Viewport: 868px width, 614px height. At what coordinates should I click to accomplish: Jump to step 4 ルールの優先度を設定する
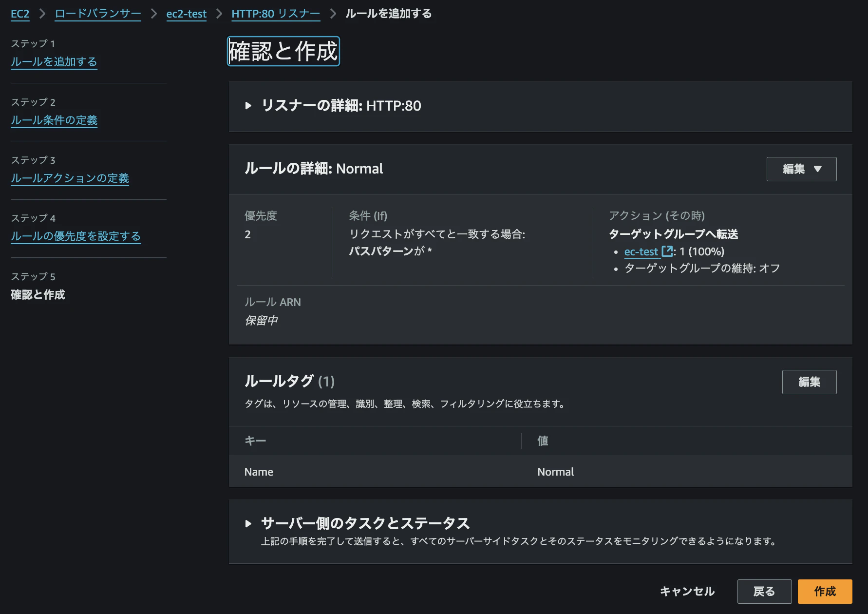(x=76, y=236)
